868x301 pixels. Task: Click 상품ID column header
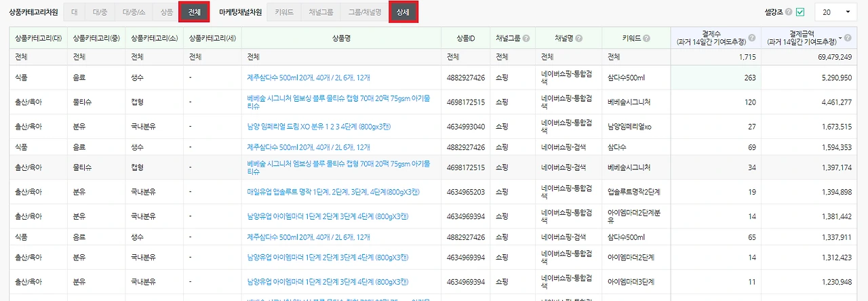pos(466,39)
